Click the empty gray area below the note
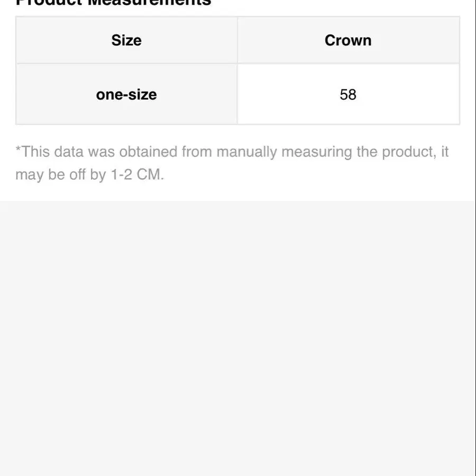Image resolution: width=476 pixels, height=476 pixels. pyautogui.click(x=238, y=338)
